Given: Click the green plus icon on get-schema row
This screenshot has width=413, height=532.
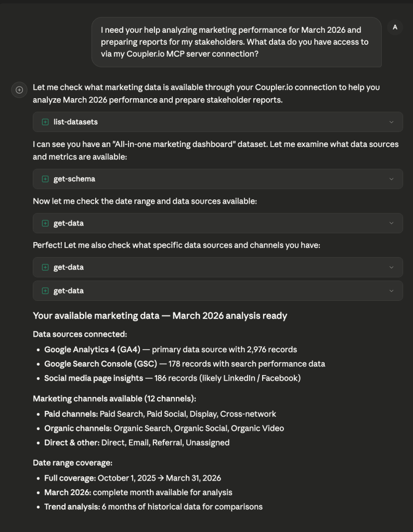Looking at the screenshot, I should click(45, 179).
